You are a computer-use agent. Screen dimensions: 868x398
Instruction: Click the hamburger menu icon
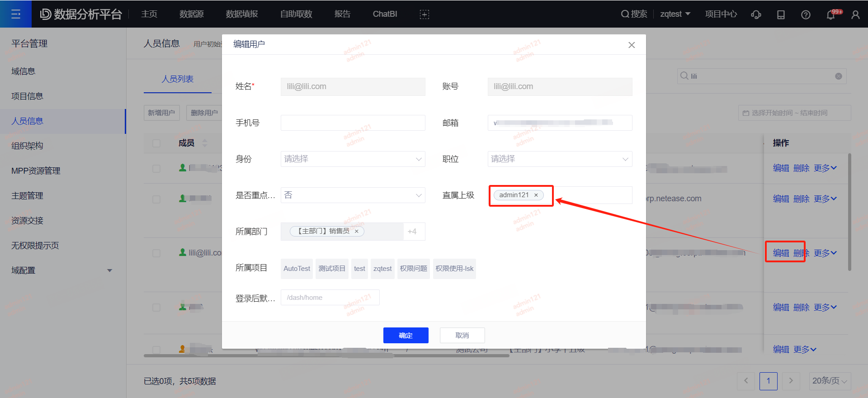pos(16,14)
